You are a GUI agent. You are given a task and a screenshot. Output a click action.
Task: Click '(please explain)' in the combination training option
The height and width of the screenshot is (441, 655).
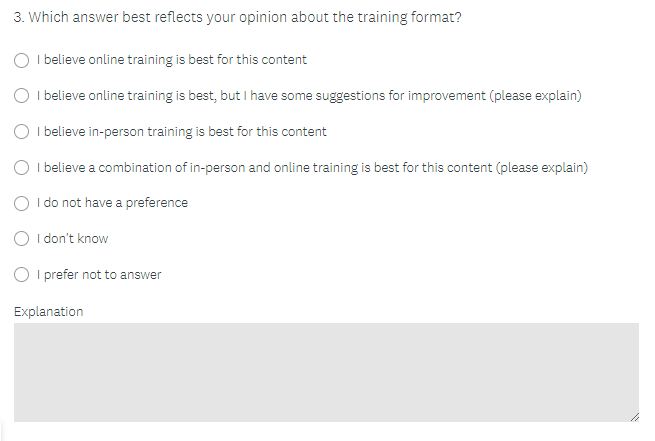pos(542,168)
